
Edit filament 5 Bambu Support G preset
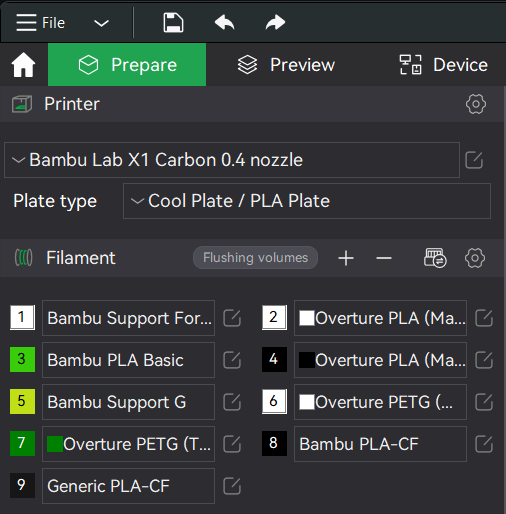(232, 402)
